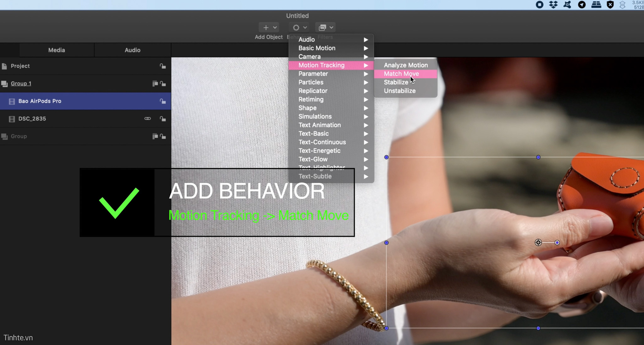
Task: Select Stabilize behavior
Action: tap(405, 82)
